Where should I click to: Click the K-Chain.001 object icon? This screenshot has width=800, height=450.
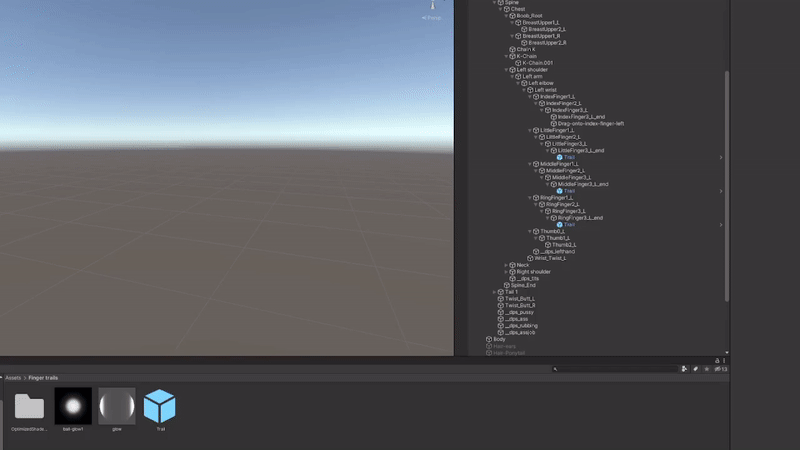tap(518, 63)
